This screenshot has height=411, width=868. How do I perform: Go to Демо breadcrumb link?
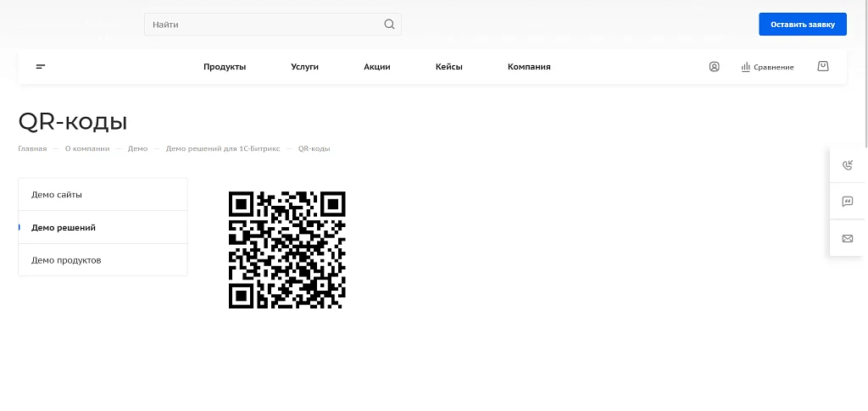[x=138, y=149]
